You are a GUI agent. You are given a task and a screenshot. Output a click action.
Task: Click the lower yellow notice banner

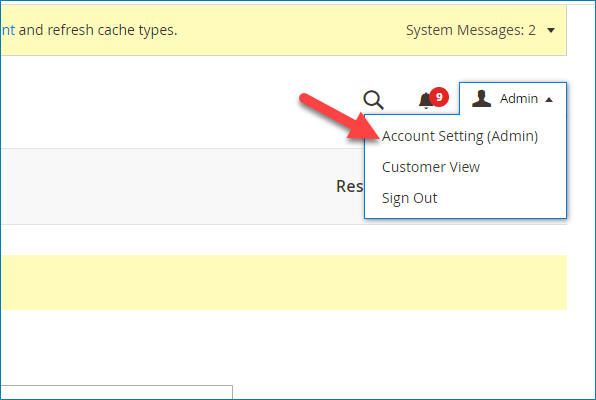pyautogui.click(x=284, y=283)
